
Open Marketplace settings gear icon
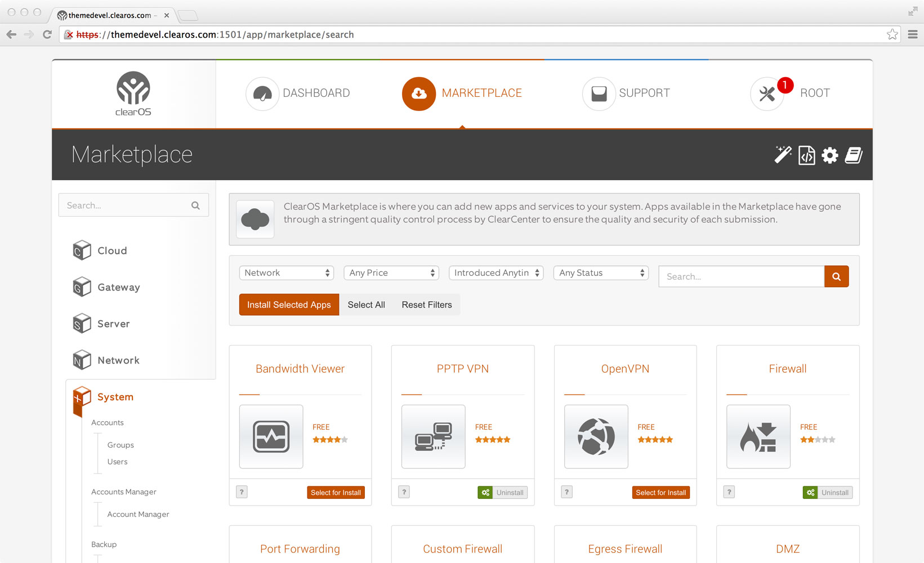[830, 155]
